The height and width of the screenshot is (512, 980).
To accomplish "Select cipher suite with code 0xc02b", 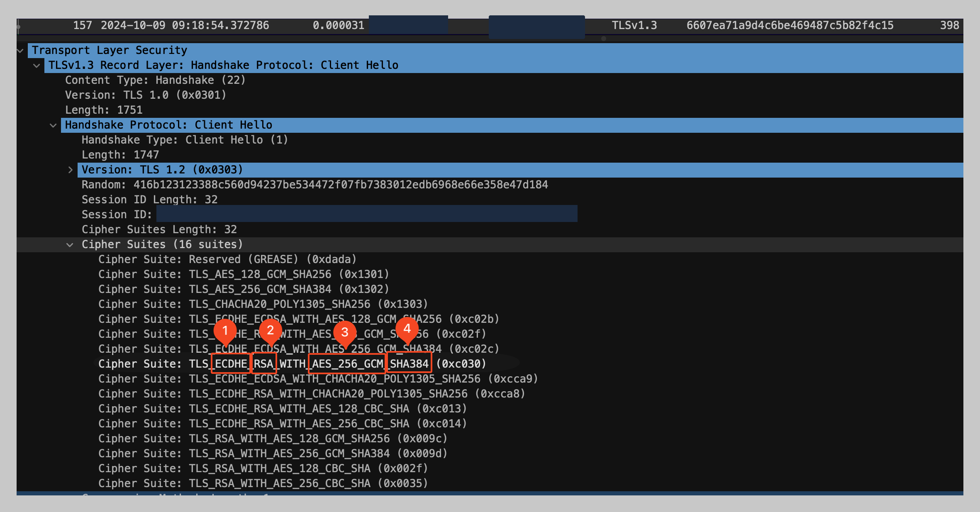I will click(299, 319).
